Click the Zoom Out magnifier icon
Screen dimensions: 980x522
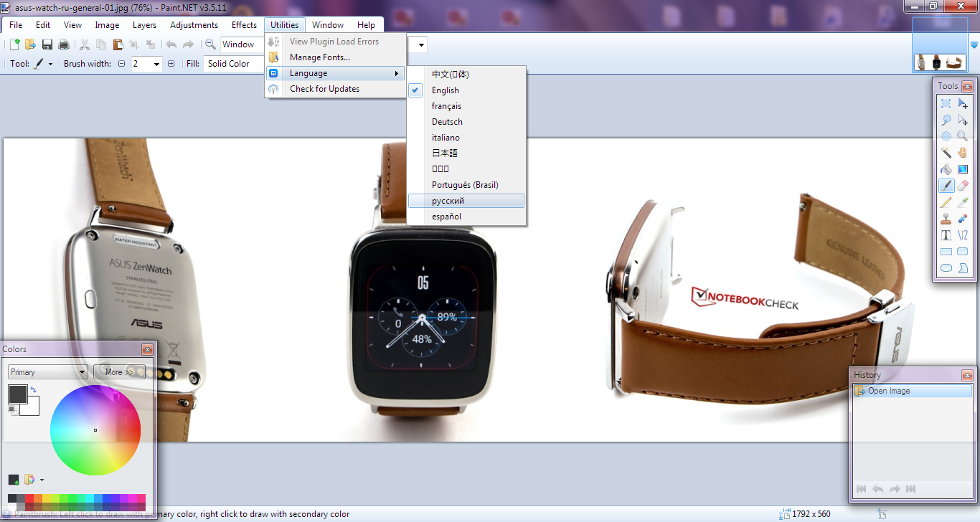[x=210, y=44]
